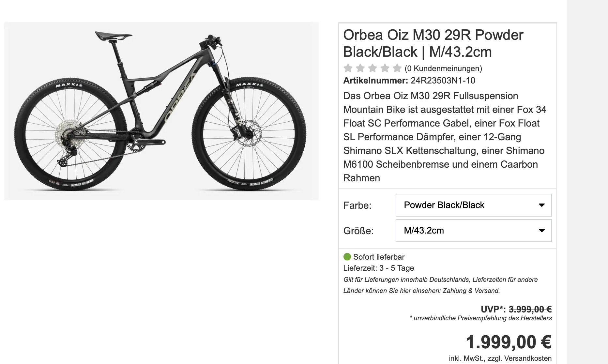This screenshot has width=608, height=364.
Task: Click the first rating star
Action: (348, 68)
